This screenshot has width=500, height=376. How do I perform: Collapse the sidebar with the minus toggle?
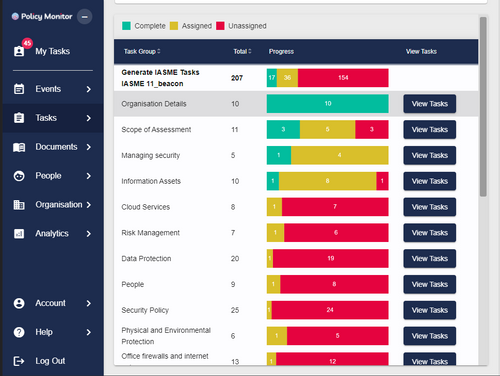pyautogui.click(x=85, y=17)
